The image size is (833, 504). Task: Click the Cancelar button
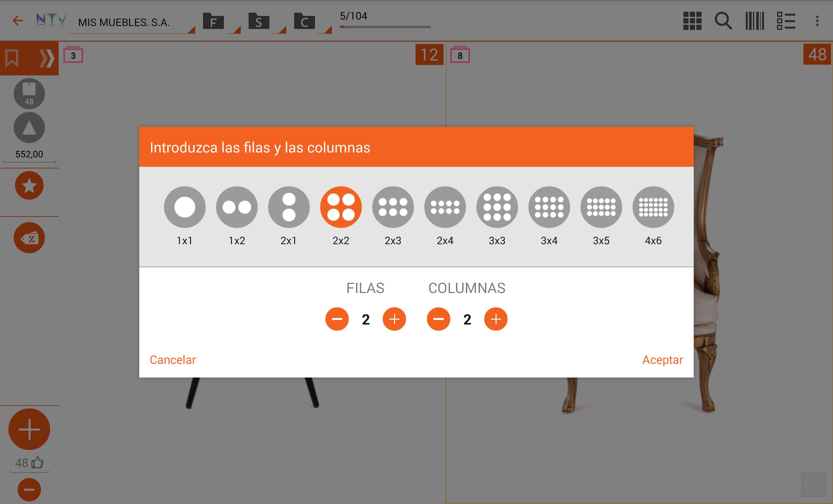tap(173, 360)
